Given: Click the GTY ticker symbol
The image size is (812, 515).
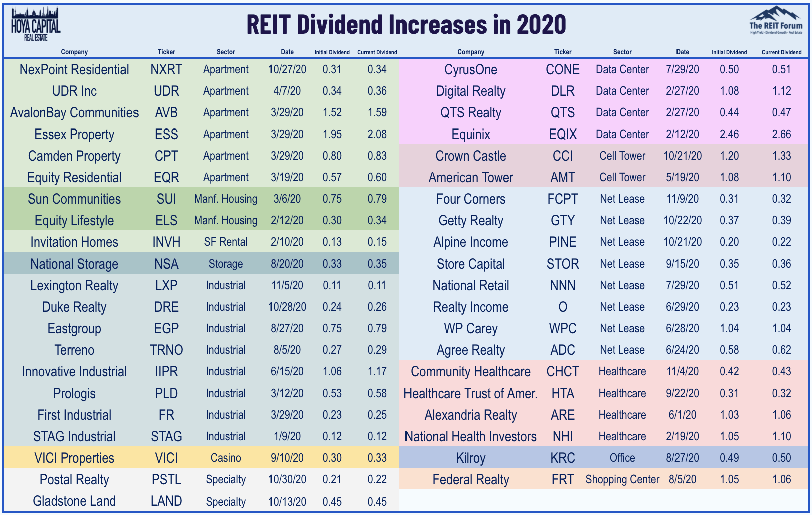Looking at the screenshot, I should (x=563, y=221).
